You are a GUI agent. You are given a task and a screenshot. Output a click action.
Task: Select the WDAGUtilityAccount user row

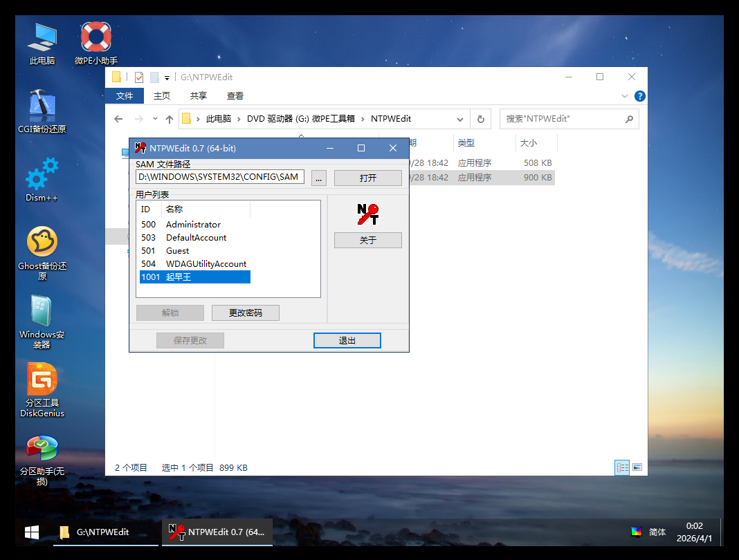pos(195,263)
